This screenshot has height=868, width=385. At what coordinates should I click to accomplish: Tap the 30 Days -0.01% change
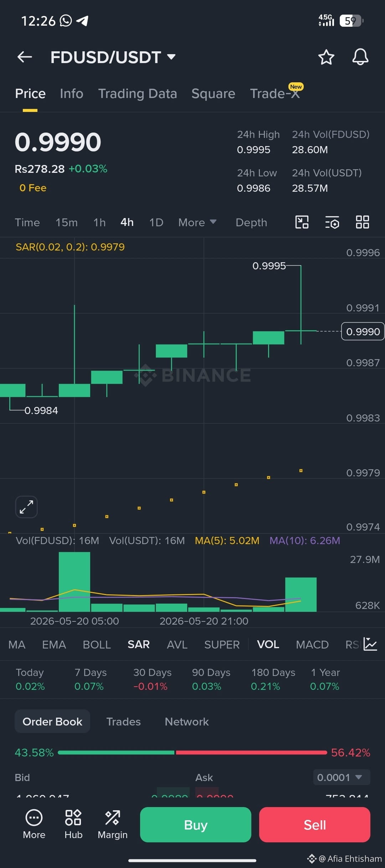pyautogui.click(x=152, y=679)
